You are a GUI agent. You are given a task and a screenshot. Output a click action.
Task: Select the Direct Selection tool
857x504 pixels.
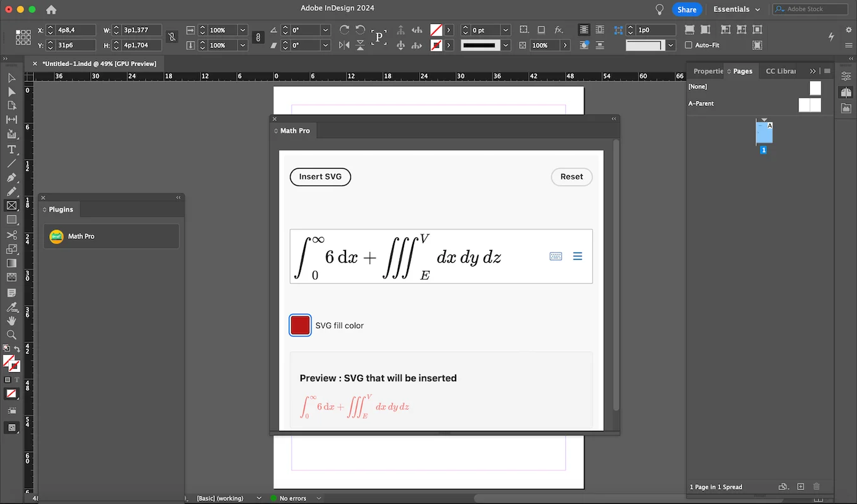click(x=11, y=92)
